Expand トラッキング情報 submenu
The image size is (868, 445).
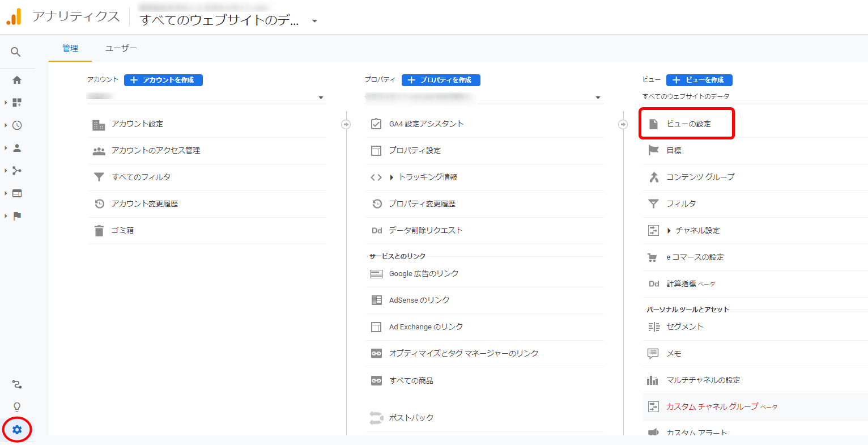392,177
